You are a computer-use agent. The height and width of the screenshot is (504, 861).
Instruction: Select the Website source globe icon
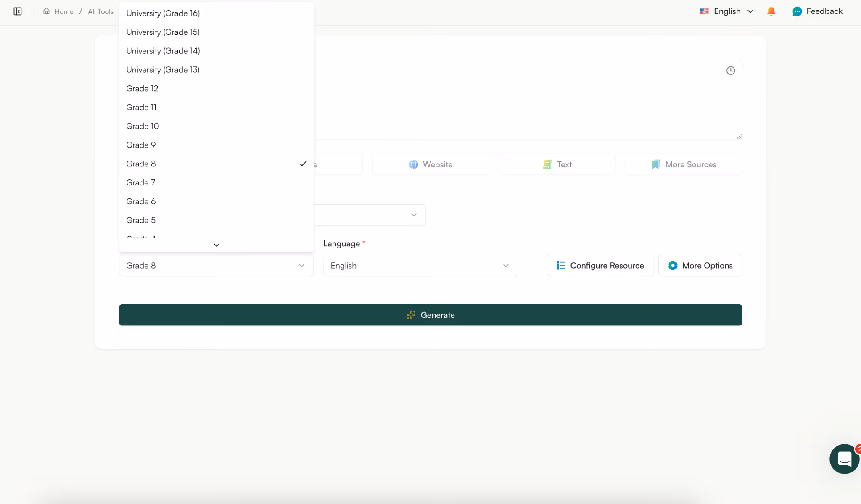pos(414,164)
